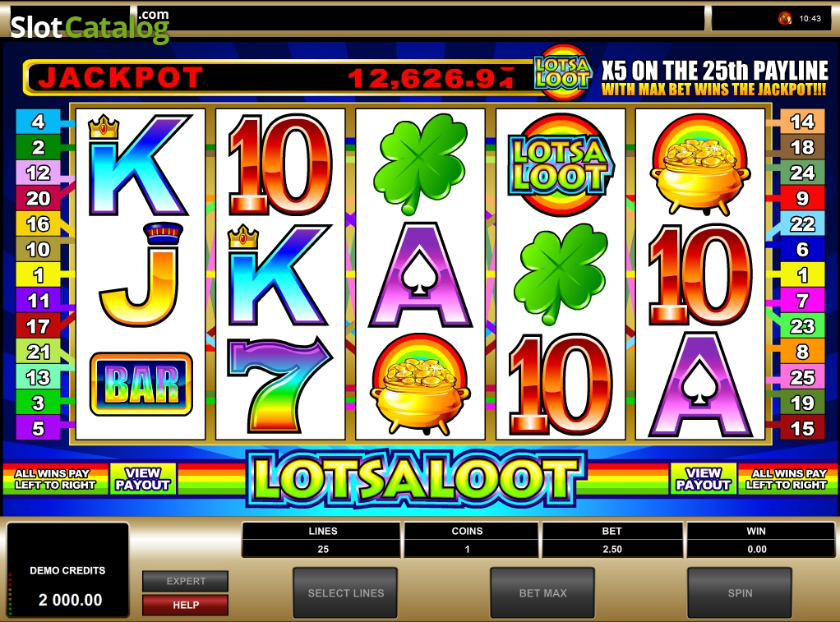Viewport: 840px width, 622px height.
Task: Switch to Expert mode
Action: click(186, 581)
